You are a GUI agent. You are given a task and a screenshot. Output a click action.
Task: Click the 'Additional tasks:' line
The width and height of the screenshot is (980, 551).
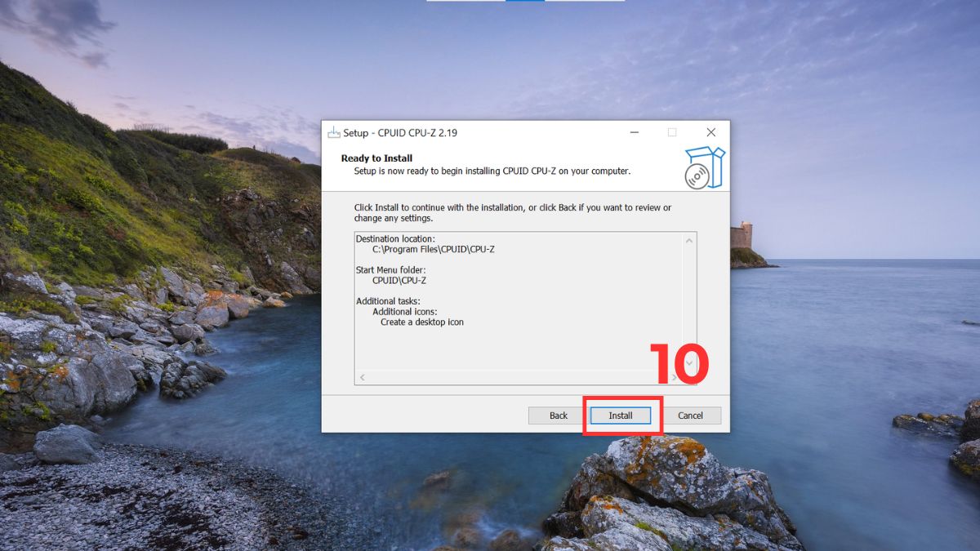point(388,301)
